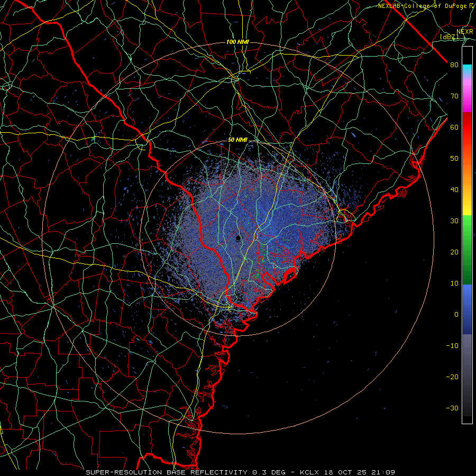
Task: Click the 100 NMI range ring label
Action: [x=237, y=42]
